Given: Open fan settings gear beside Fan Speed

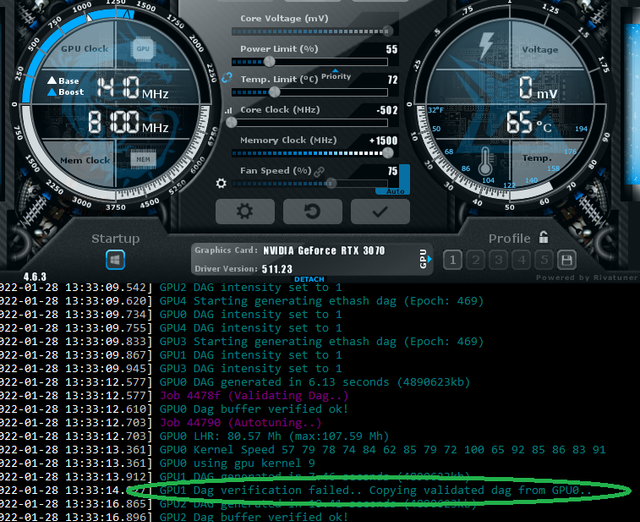Looking at the screenshot, I should pos(221,183).
